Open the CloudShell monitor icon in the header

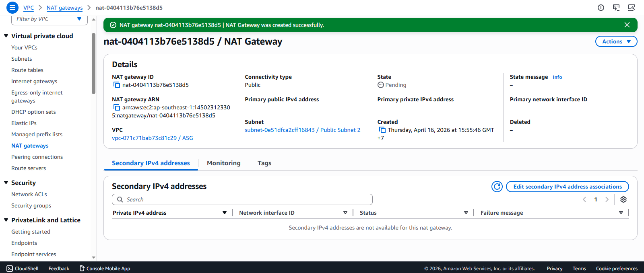[x=632, y=8]
